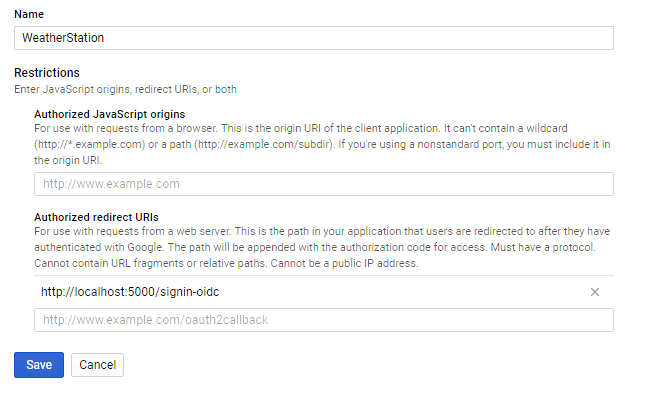Image resolution: width=658 pixels, height=400 pixels.
Task: Focus the Name field containing WeatherStation
Action: click(x=314, y=38)
